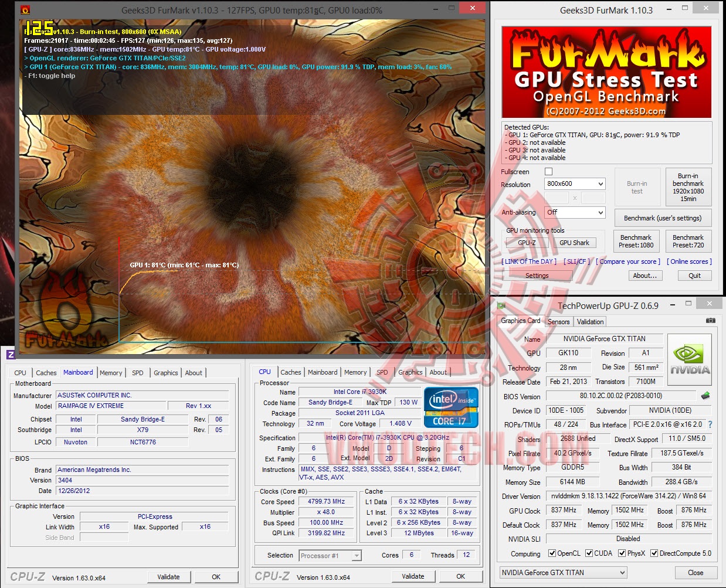
Task: Switch to the Validation tab in GPU-Z
Action: [x=590, y=321]
